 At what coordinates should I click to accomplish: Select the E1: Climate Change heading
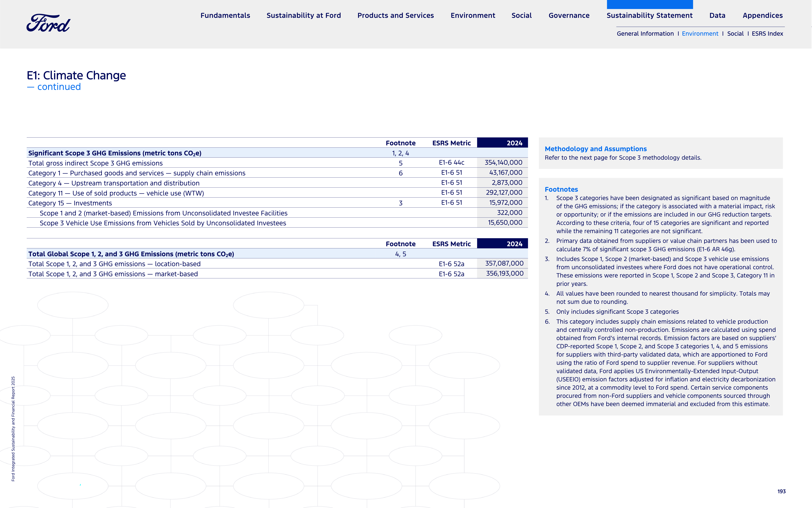[76, 75]
